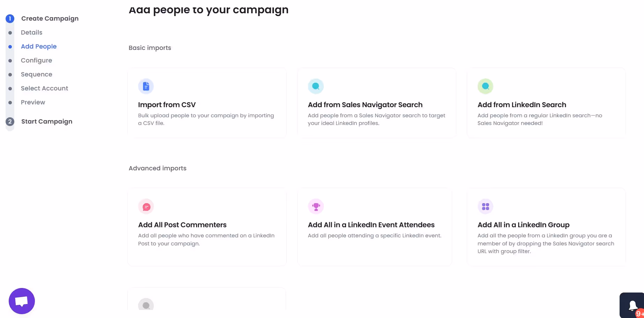This screenshot has width=644, height=318.
Task: Select the Add All Post Commenters card
Action: tap(207, 227)
